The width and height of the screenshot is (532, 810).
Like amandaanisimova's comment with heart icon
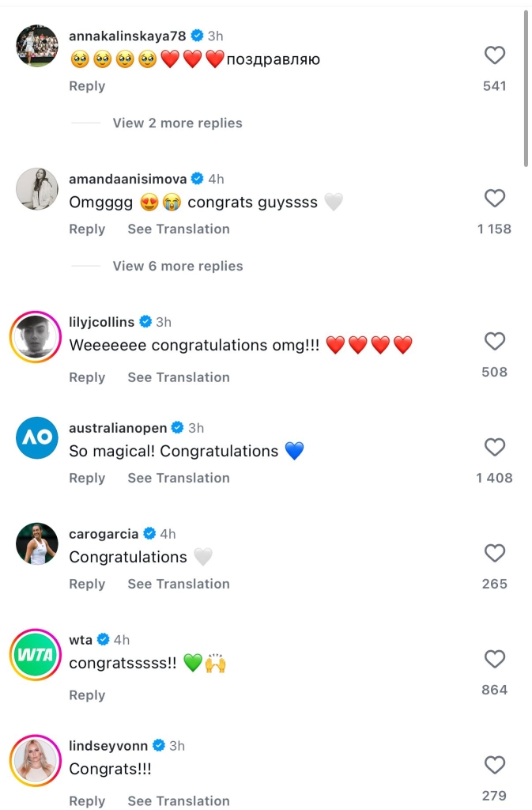(x=494, y=199)
